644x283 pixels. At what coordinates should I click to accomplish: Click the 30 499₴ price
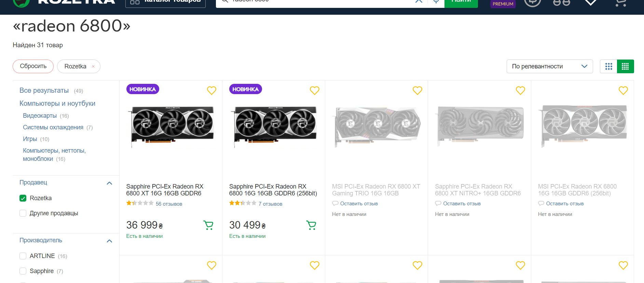coord(247,225)
